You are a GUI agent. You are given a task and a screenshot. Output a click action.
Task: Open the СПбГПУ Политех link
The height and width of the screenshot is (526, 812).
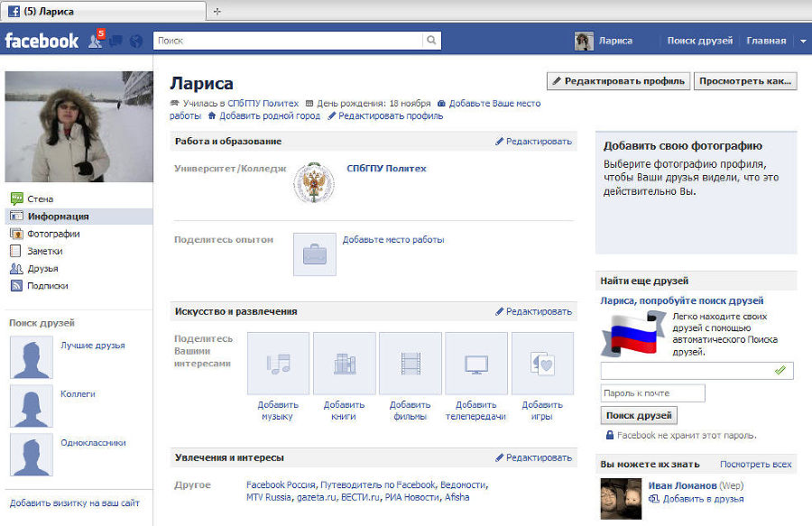point(388,166)
